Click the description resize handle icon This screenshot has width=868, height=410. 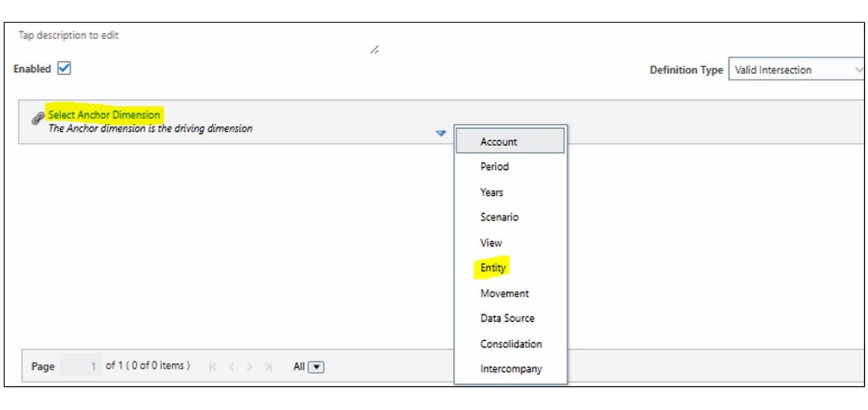pos(374,50)
